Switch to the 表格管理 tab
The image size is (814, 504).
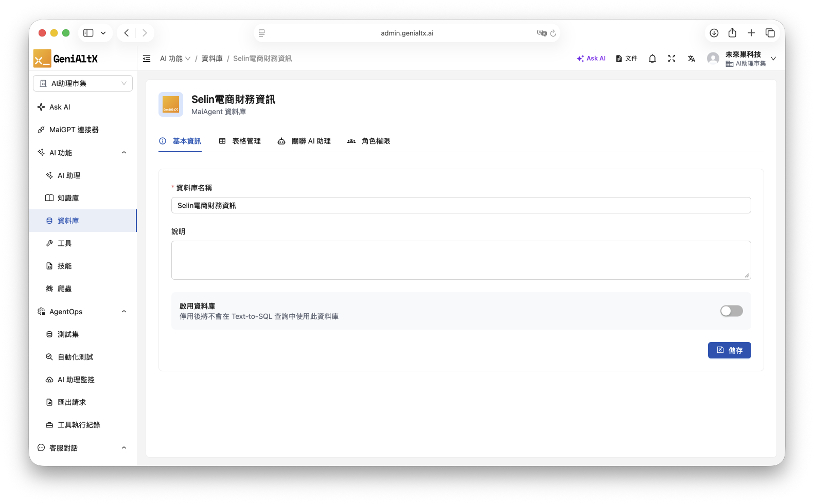pyautogui.click(x=240, y=141)
